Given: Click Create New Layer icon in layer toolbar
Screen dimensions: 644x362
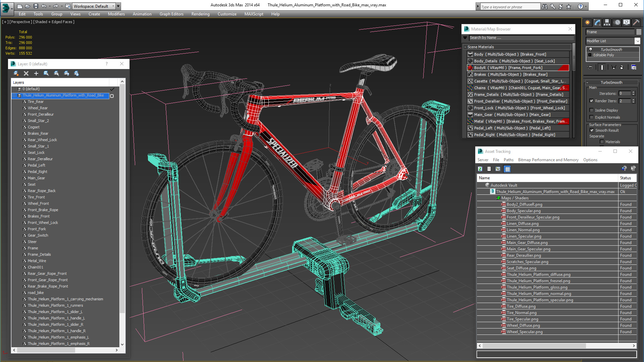Looking at the screenshot, I should 16,73.
